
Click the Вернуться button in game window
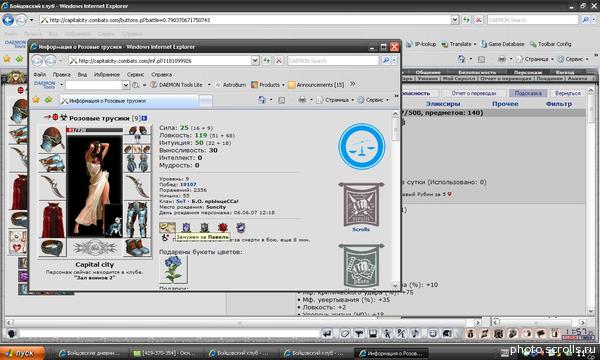(x=567, y=93)
